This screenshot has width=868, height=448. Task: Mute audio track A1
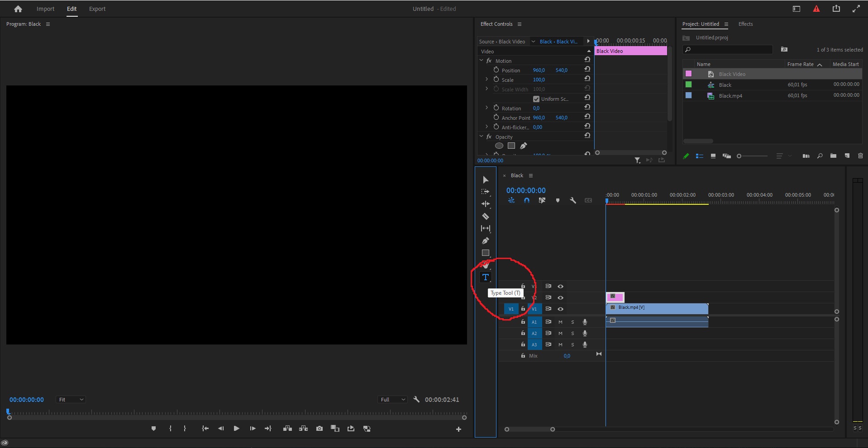tap(560, 322)
